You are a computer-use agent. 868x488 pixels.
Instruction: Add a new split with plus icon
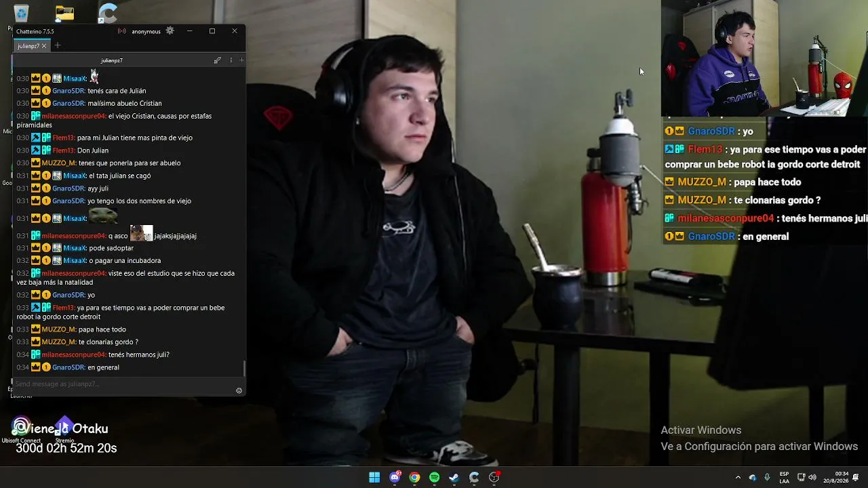241,60
